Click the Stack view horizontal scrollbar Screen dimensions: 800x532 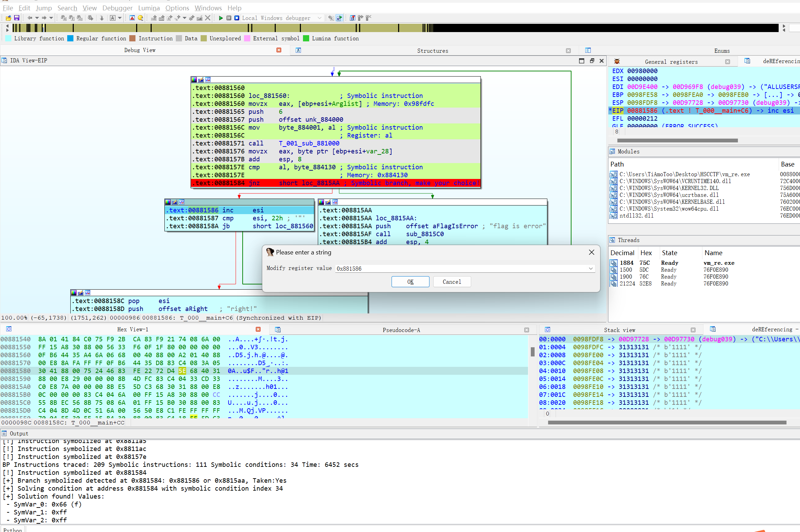(667, 422)
